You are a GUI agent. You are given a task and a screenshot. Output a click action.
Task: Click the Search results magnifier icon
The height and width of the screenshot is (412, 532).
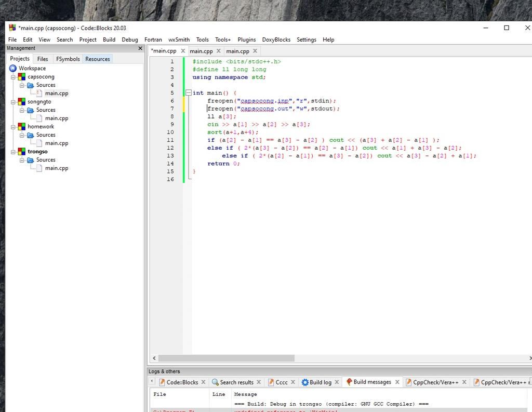[x=215, y=382]
